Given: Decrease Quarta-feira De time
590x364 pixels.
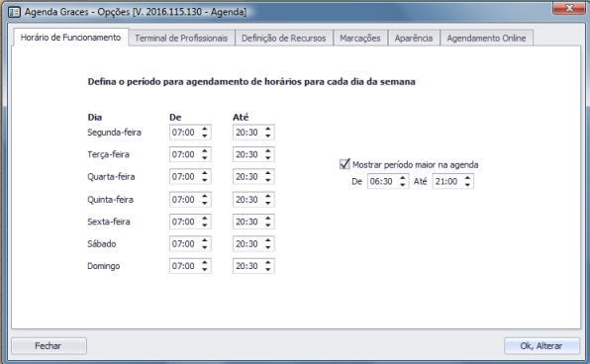Looking at the screenshot, I should coord(204,180).
